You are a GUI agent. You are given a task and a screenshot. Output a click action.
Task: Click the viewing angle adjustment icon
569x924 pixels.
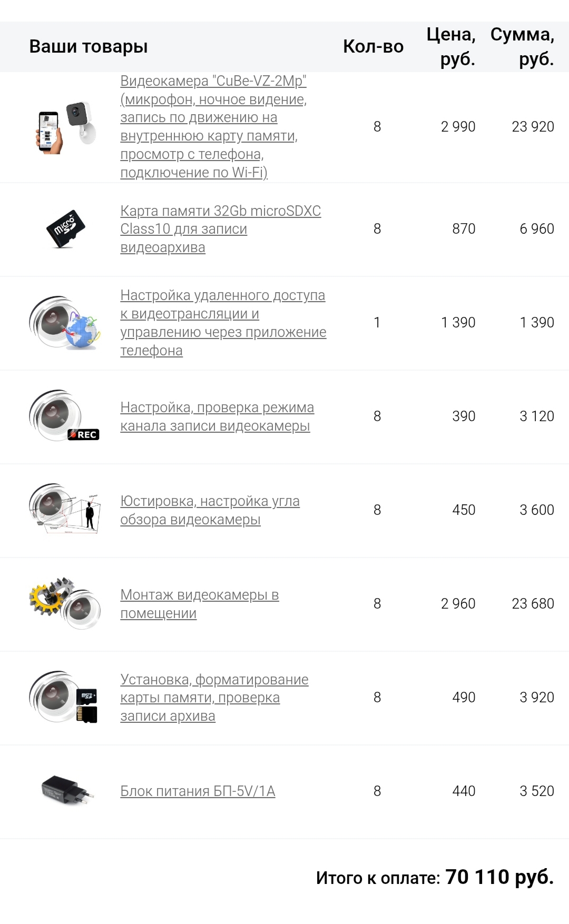(65, 509)
